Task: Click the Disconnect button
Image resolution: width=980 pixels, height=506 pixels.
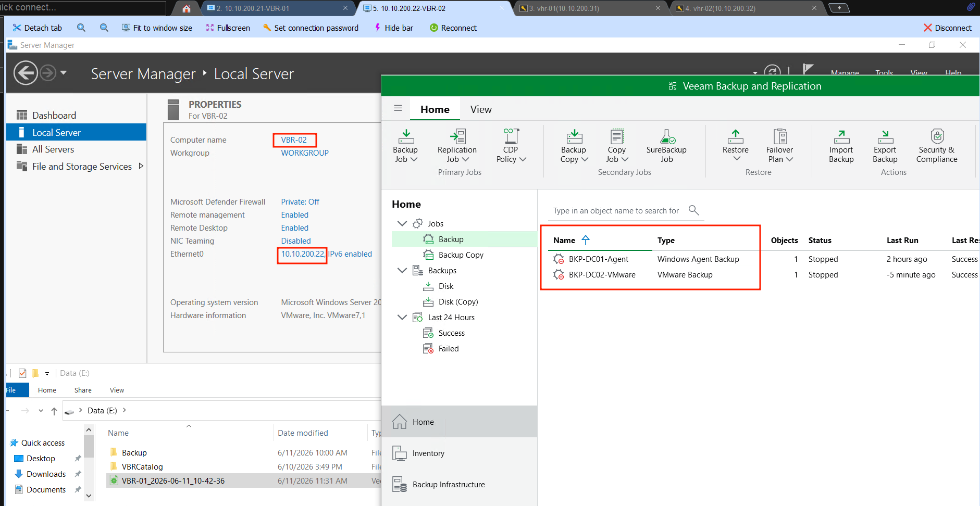Action: (948, 28)
